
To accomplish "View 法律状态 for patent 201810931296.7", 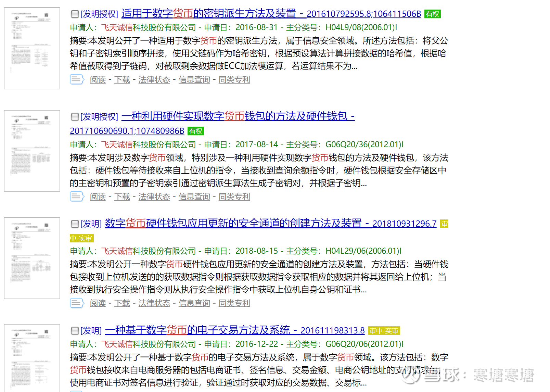I will [154, 303].
